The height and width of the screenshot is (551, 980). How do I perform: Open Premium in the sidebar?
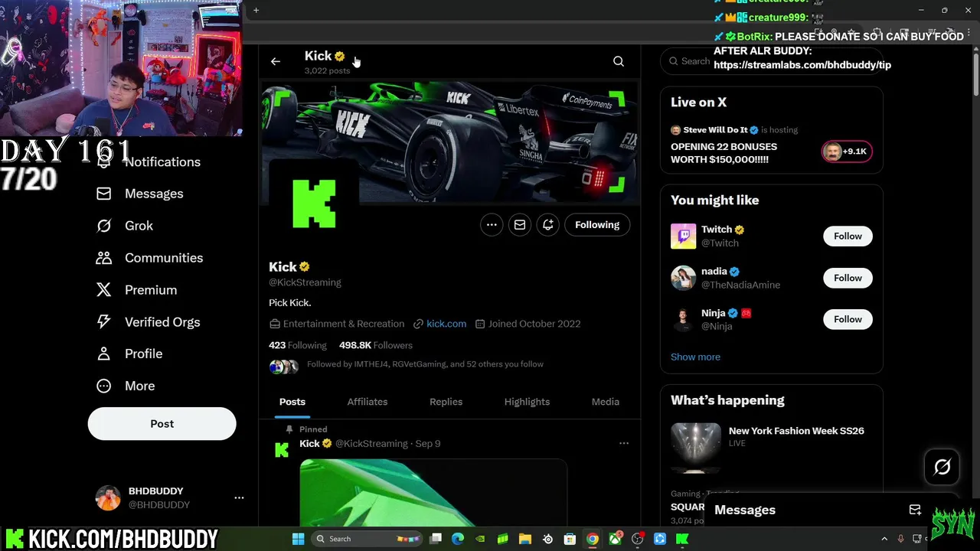tap(151, 290)
